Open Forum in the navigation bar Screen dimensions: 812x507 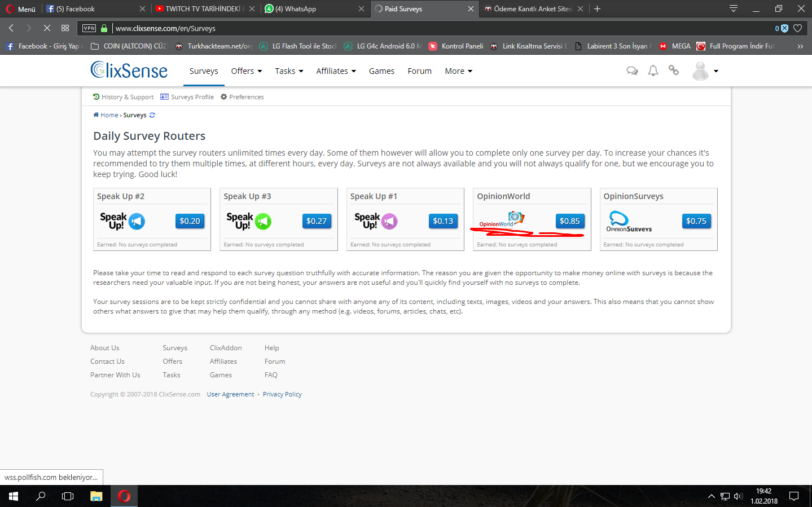(x=419, y=71)
